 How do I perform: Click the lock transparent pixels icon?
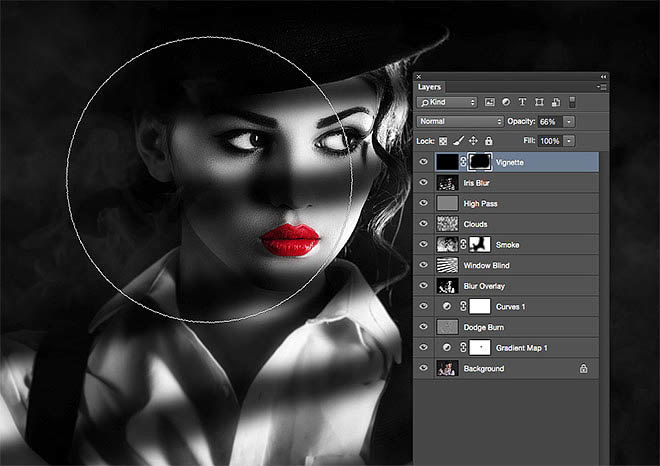pyautogui.click(x=444, y=141)
